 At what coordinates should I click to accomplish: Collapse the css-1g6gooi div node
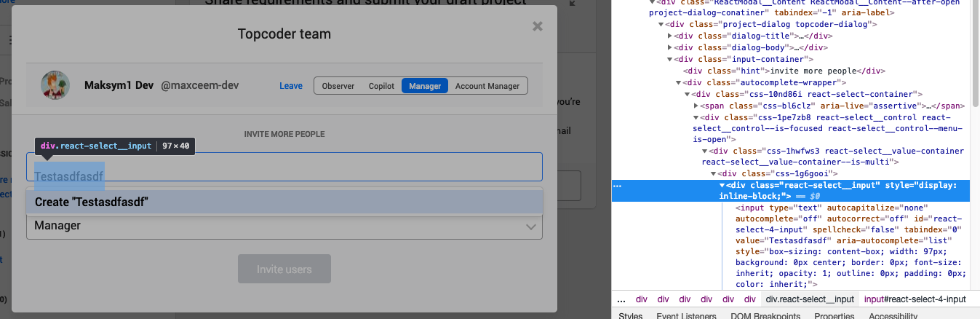click(714, 173)
